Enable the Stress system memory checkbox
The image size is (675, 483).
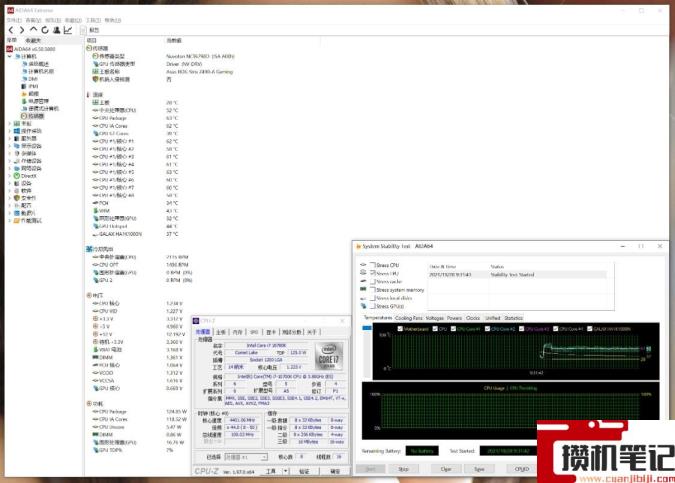373,289
